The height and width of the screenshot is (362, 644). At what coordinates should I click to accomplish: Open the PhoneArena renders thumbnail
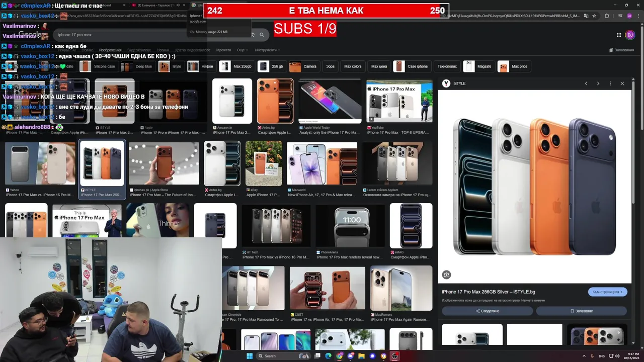click(350, 226)
